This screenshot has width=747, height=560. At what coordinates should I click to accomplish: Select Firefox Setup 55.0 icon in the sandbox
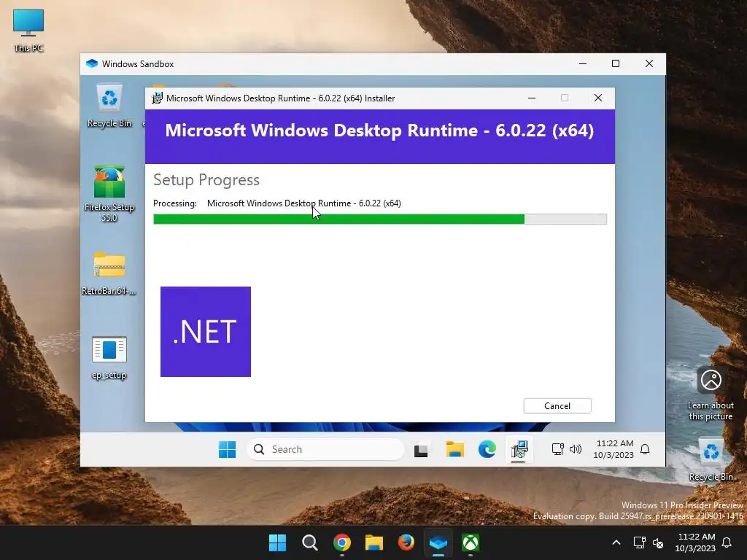pyautogui.click(x=109, y=194)
